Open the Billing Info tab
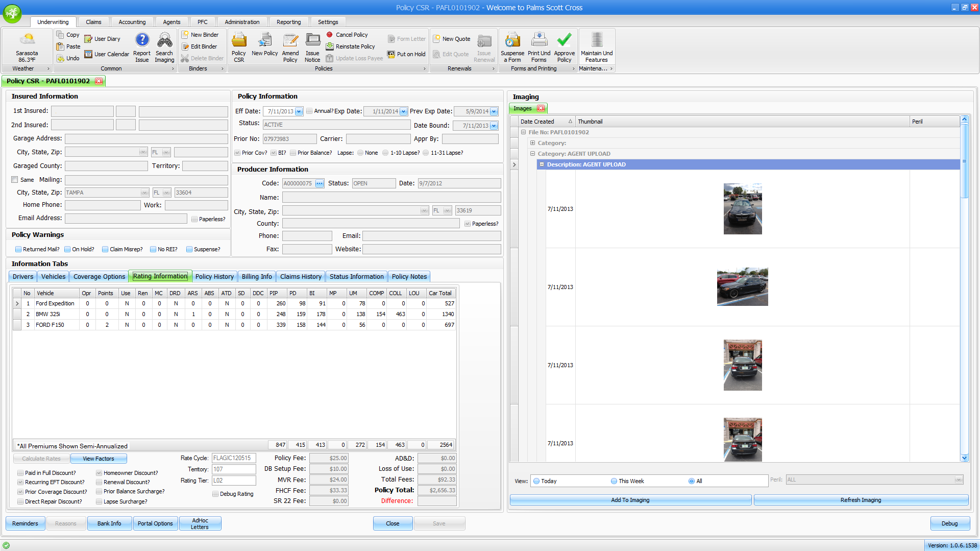980x551 pixels. [x=257, y=276]
